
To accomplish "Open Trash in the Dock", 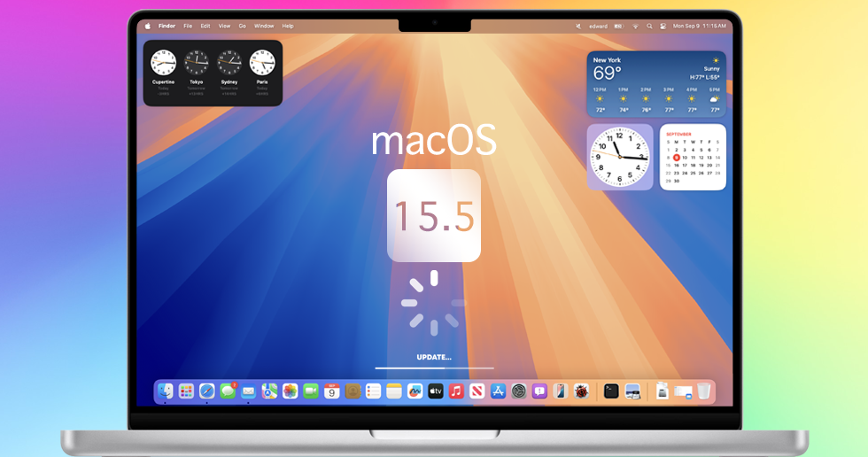I will coord(703,391).
